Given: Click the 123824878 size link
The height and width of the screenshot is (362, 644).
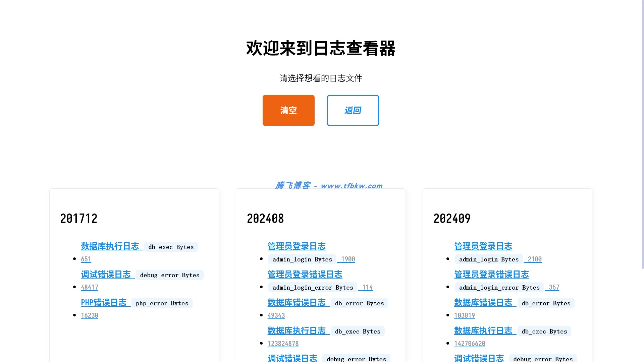Looking at the screenshot, I should click(283, 344).
